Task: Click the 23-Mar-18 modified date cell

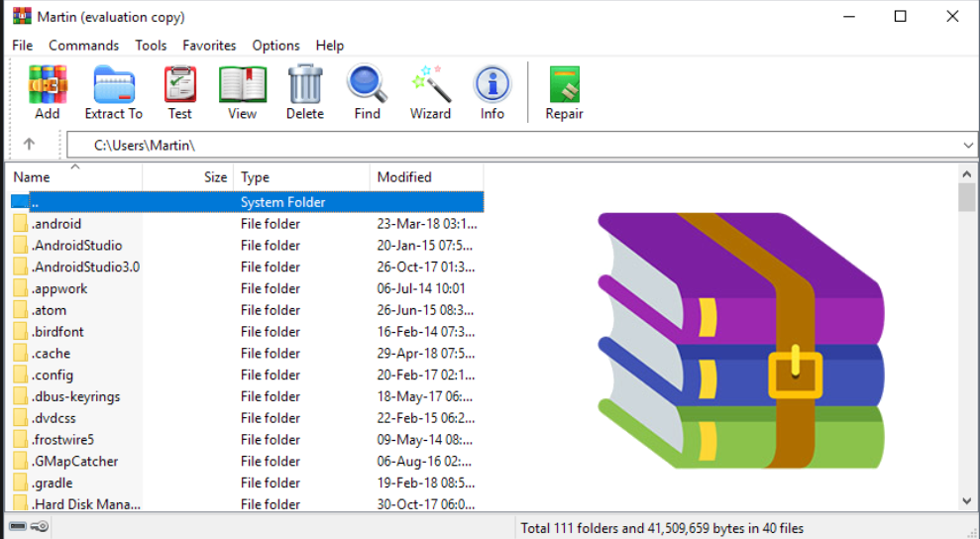Action: pos(427,224)
